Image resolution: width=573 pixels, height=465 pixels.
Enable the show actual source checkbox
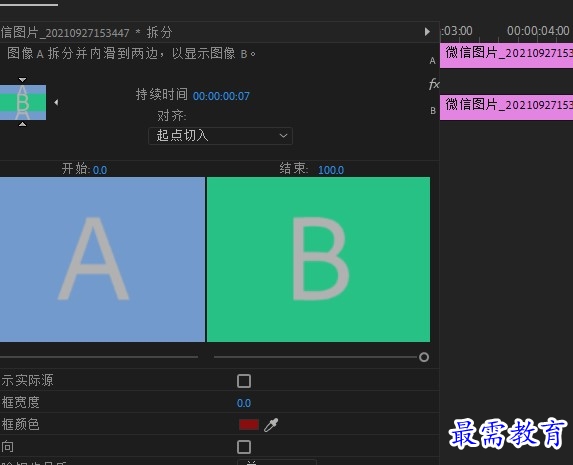(x=244, y=381)
